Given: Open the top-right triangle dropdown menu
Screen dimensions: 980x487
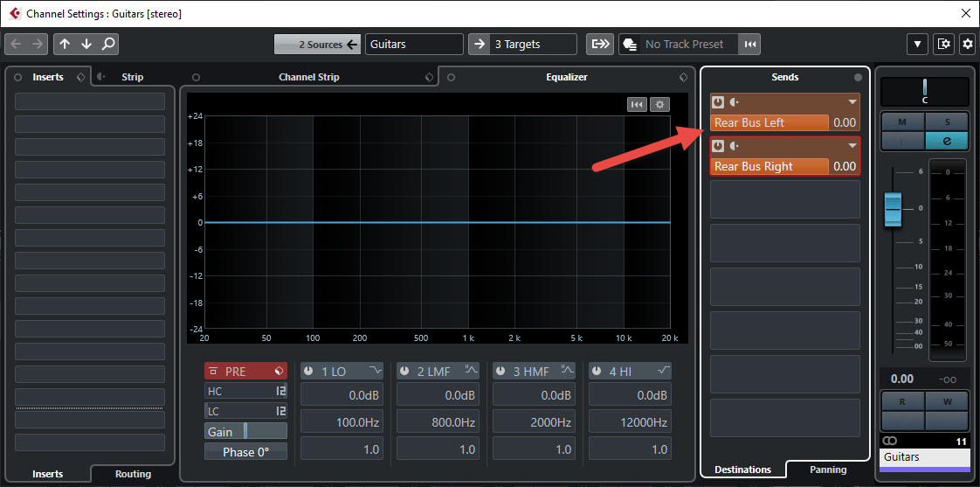Looking at the screenshot, I should click(917, 45).
